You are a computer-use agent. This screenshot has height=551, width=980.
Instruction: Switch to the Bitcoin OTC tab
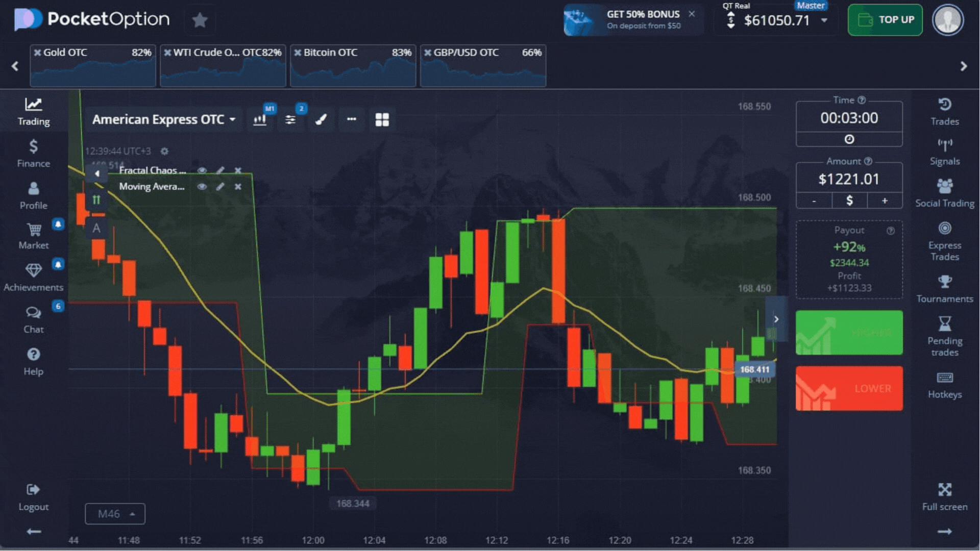pos(353,65)
